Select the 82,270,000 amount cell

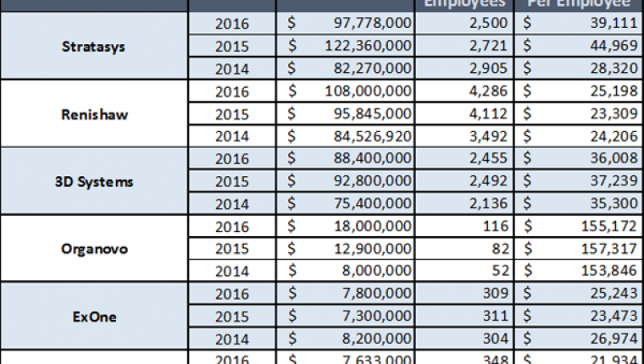(x=346, y=68)
